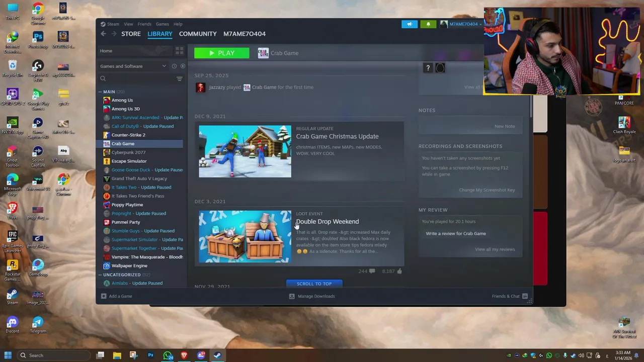Switch to the STORE tab
This screenshot has width=644, height=362.
click(x=131, y=34)
